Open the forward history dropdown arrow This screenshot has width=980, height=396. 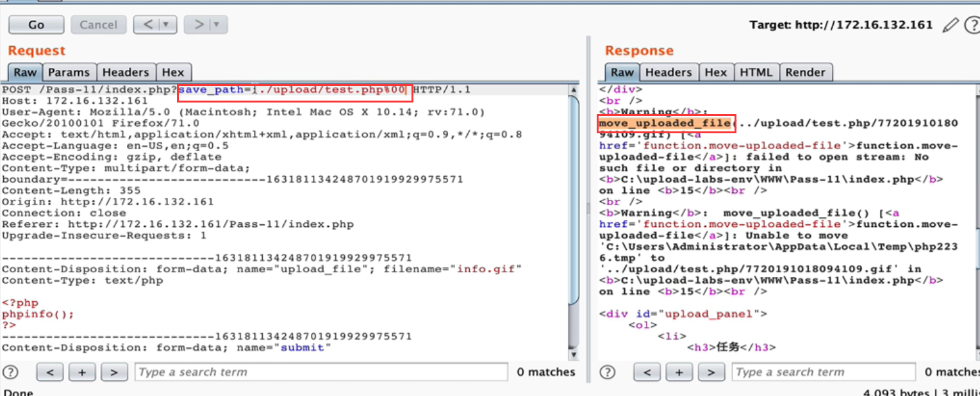[218, 24]
